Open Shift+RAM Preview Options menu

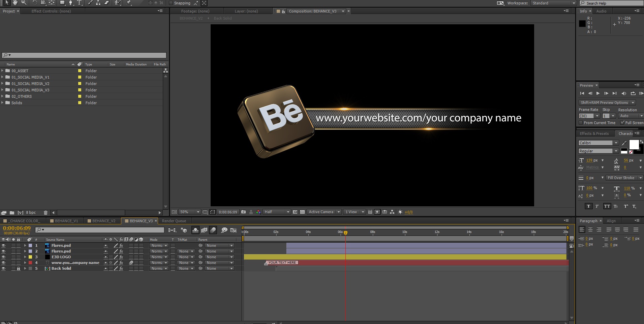[x=607, y=103]
